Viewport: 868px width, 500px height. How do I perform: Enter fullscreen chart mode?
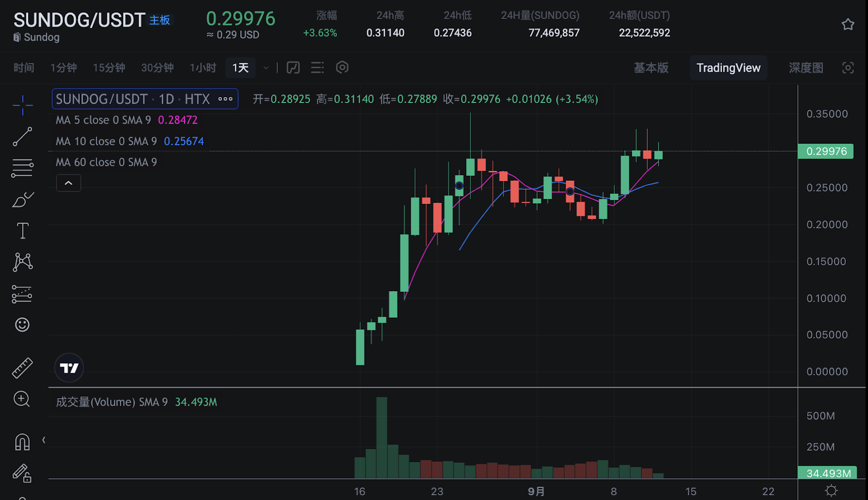[x=848, y=68]
